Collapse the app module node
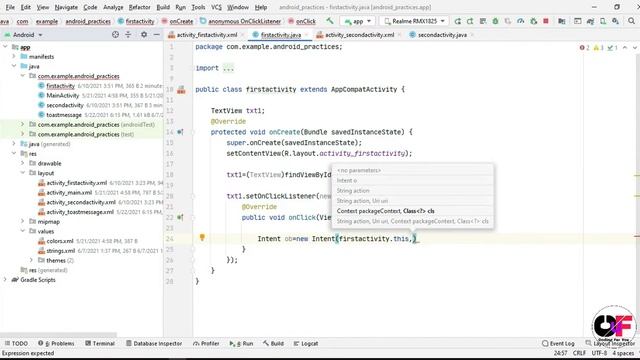This screenshot has width=640, height=360. (5, 47)
